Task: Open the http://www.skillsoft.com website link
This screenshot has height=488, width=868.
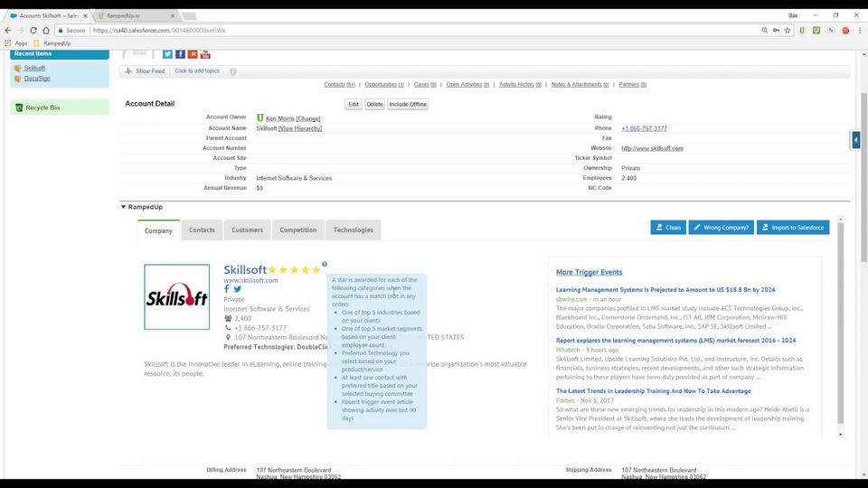Action: point(652,148)
